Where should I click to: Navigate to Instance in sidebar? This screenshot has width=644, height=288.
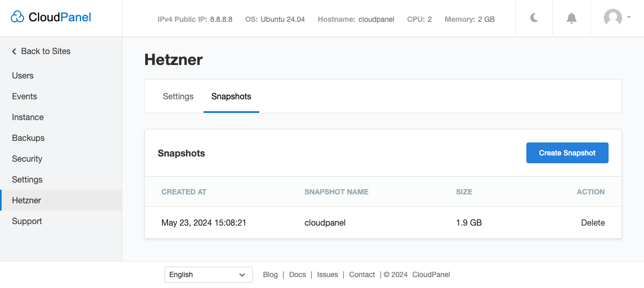(x=28, y=117)
